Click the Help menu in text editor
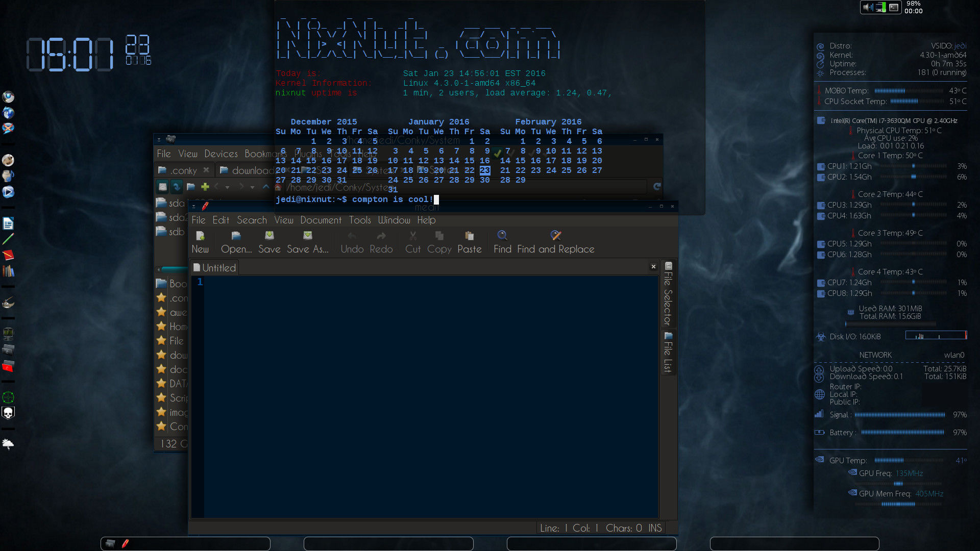This screenshot has height=551, width=980. pyautogui.click(x=426, y=220)
